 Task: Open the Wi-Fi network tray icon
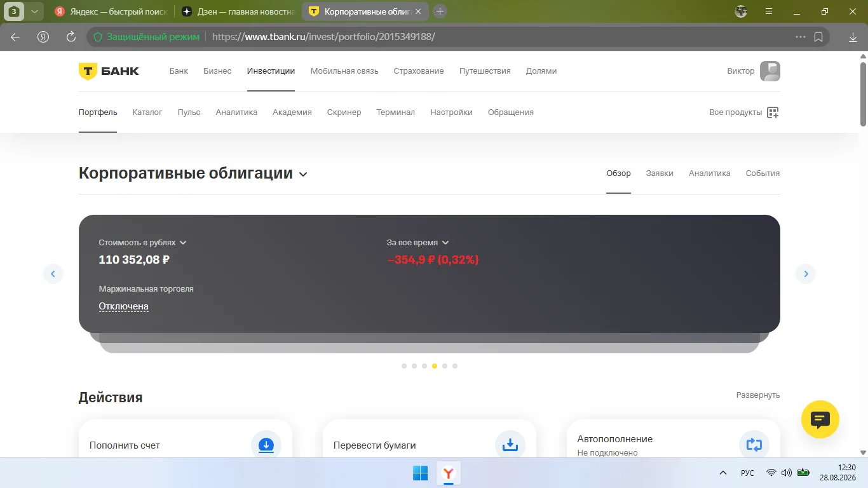tap(771, 473)
